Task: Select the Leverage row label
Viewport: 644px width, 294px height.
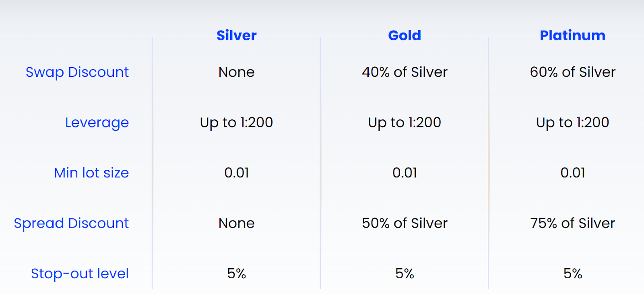Action: [97, 122]
